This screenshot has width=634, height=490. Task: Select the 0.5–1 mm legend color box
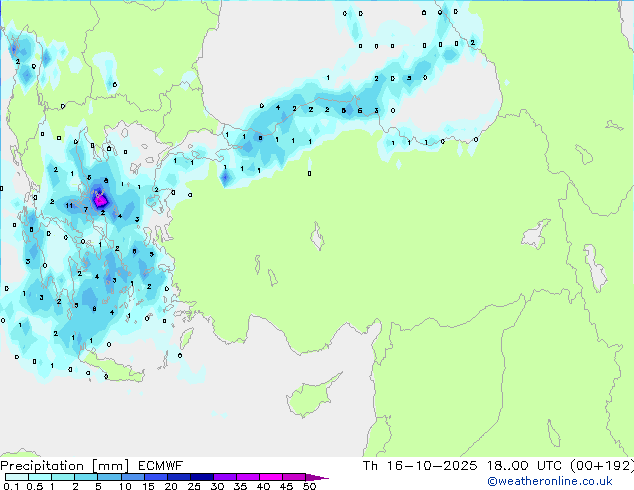pyautogui.click(x=40, y=477)
